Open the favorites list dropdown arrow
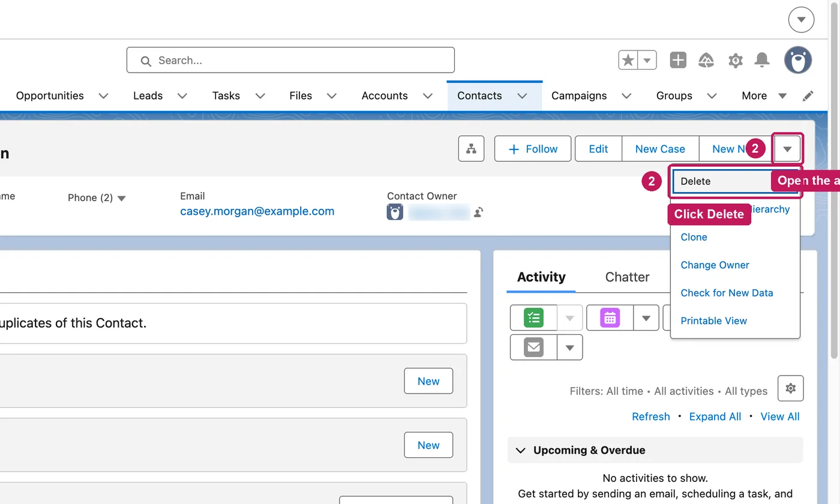 647,60
